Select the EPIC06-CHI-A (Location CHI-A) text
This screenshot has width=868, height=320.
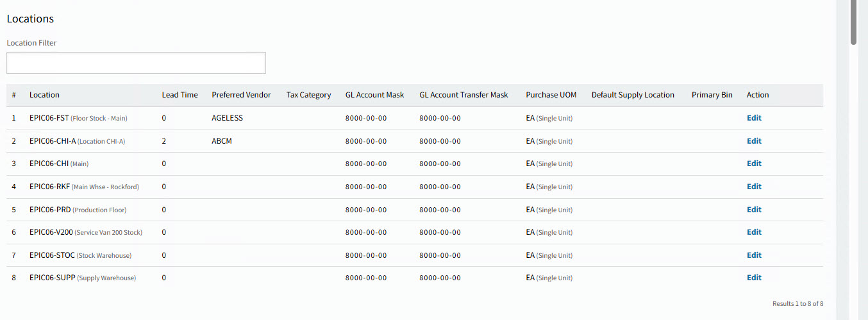tap(77, 141)
